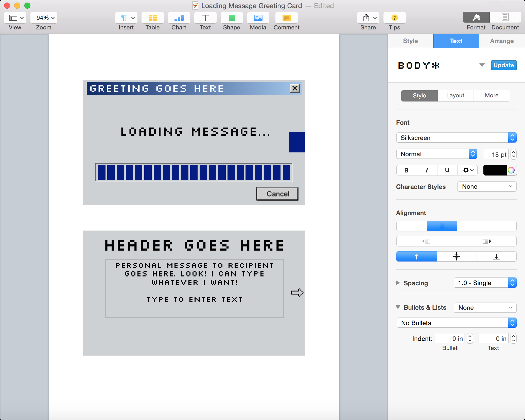This screenshot has width=525, height=420.
Task: Expand the Spacing disclosure triangle
Action: (x=398, y=283)
